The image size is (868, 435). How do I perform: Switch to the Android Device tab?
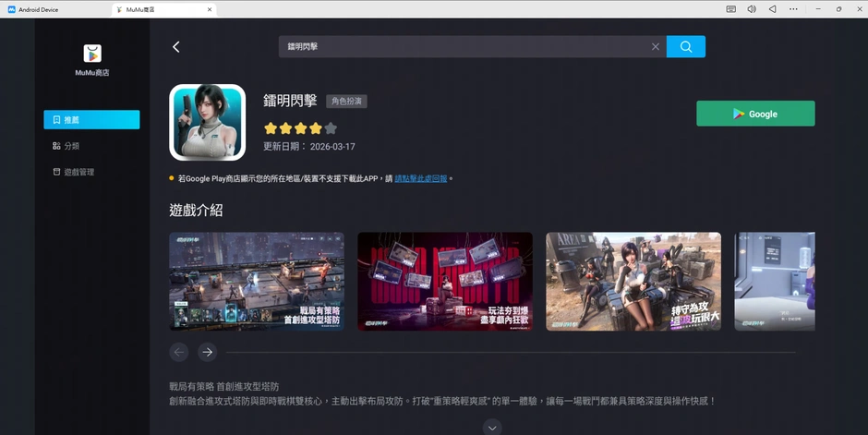(x=33, y=9)
